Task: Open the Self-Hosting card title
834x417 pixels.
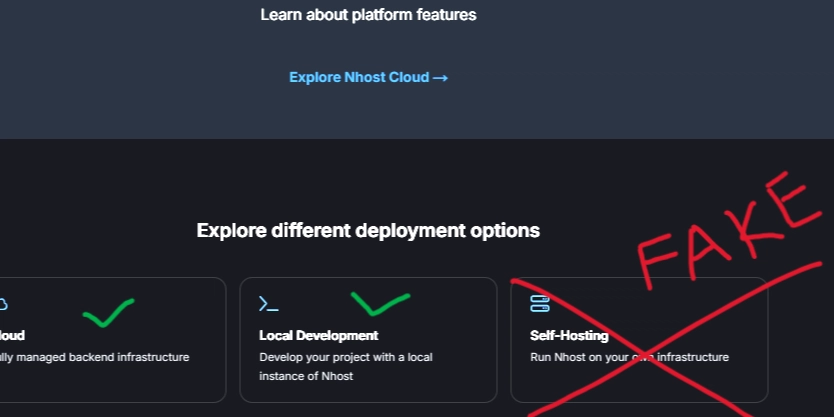Action: coord(569,336)
